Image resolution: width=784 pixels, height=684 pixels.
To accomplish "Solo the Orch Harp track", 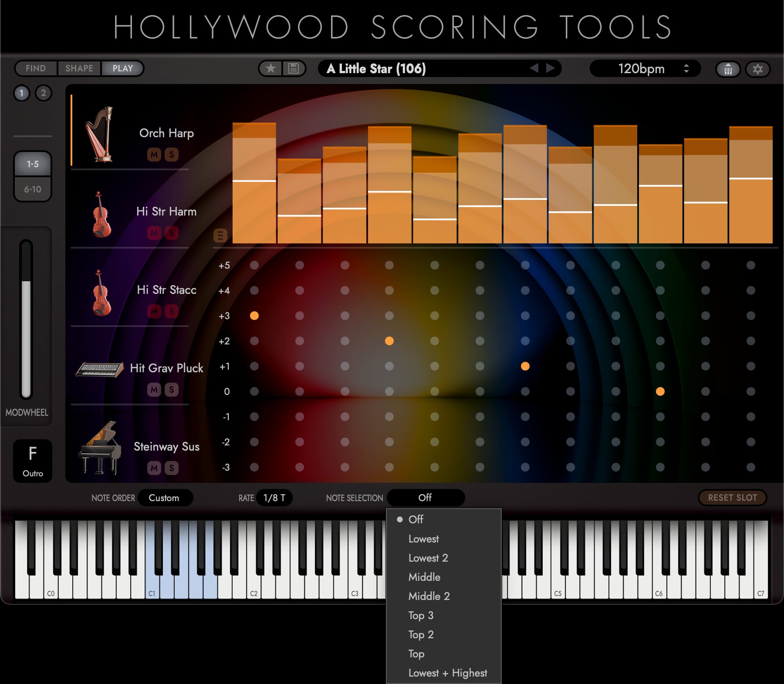I will 172,155.
